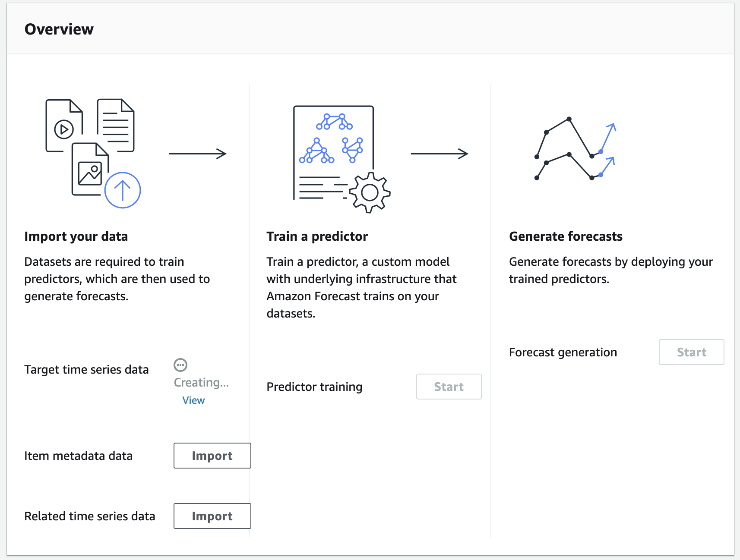The image size is (740, 560).
Task: Click arrow between train and forecast steps
Action: [x=440, y=154]
